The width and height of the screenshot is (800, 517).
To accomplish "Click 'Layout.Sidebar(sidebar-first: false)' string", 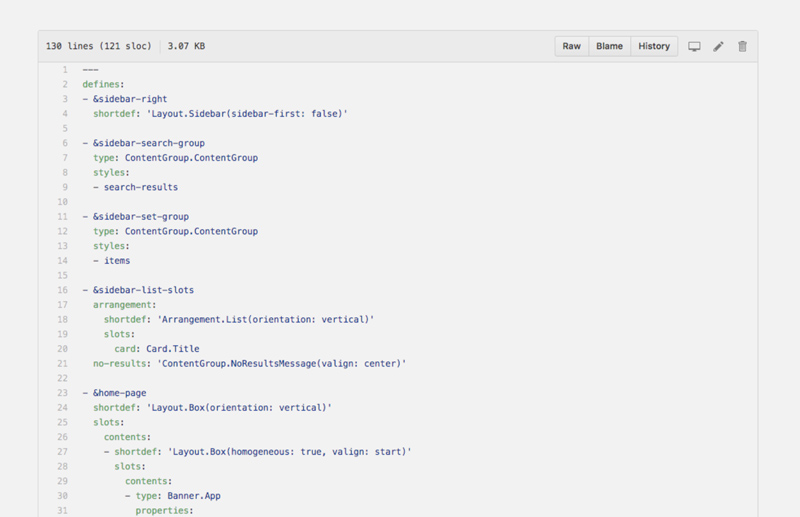I will (247, 114).
